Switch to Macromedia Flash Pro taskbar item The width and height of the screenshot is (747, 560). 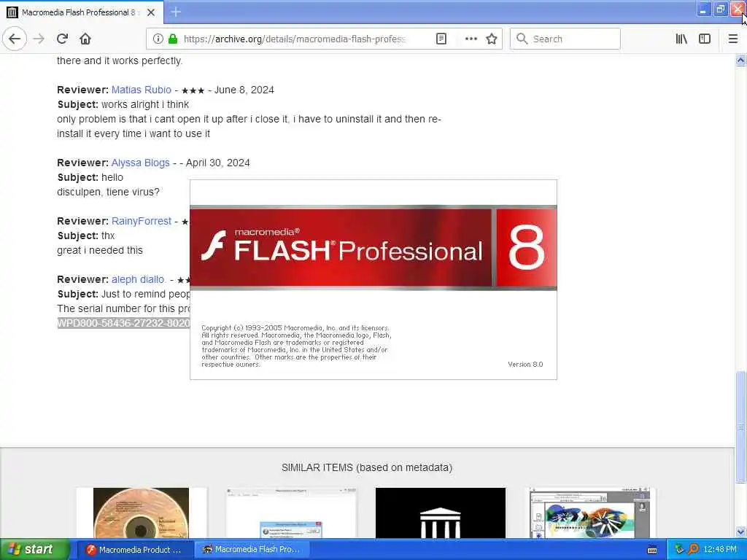point(252,550)
